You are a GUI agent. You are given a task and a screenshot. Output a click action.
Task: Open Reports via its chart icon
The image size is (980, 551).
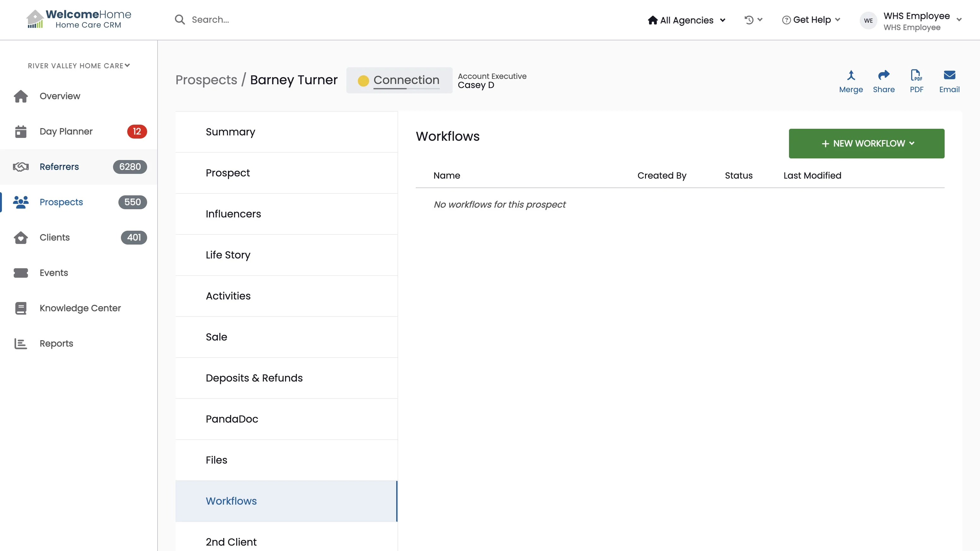(21, 344)
